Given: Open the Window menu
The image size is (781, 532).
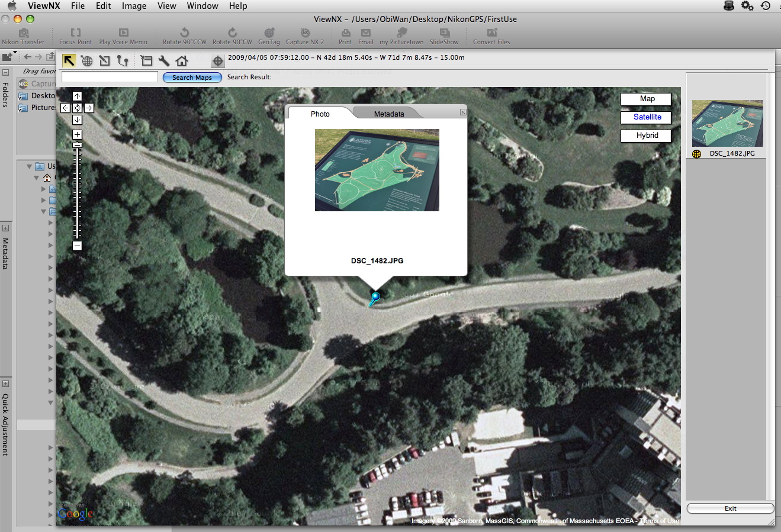Looking at the screenshot, I should [x=203, y=6].
